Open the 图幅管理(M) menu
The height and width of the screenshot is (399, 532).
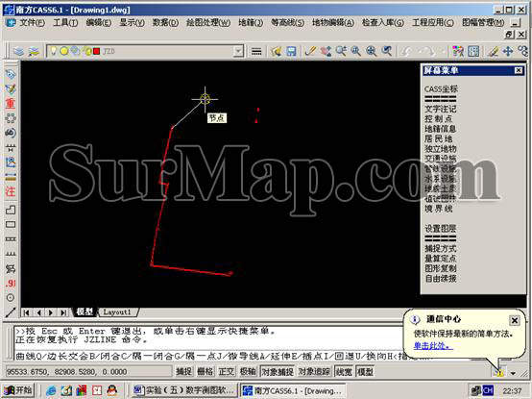483,23
